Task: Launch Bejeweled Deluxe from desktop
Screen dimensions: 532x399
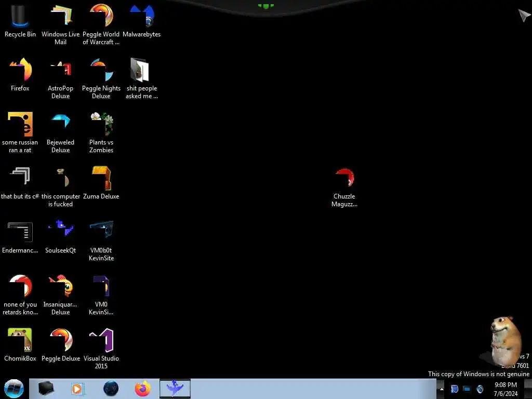Action: (61, 132)
